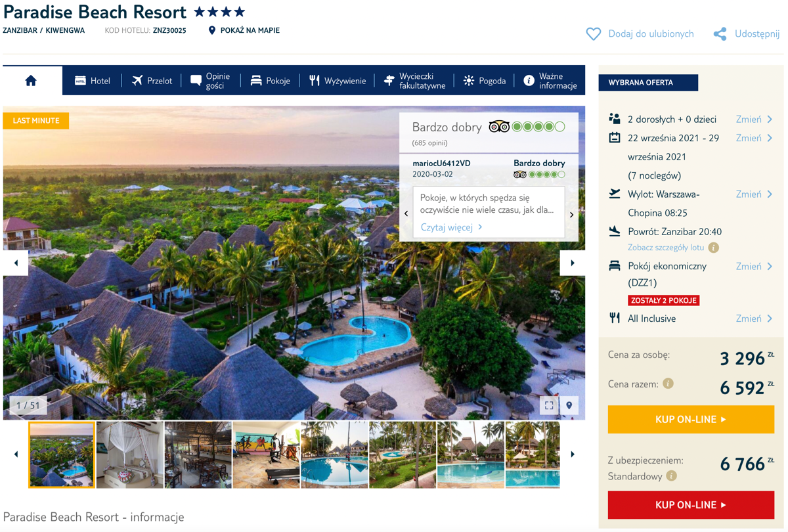Add hotel to favorites with heart icon
The image size is (788, 532).
(593, 34)
